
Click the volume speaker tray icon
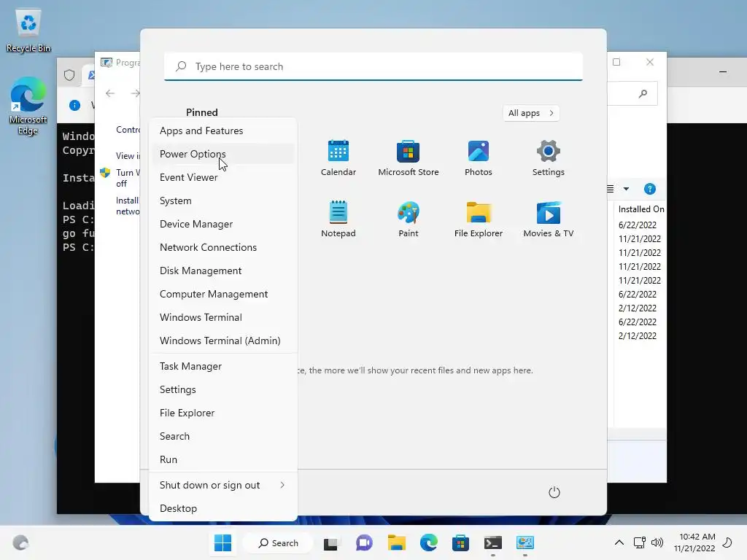[x=657, y=542]
